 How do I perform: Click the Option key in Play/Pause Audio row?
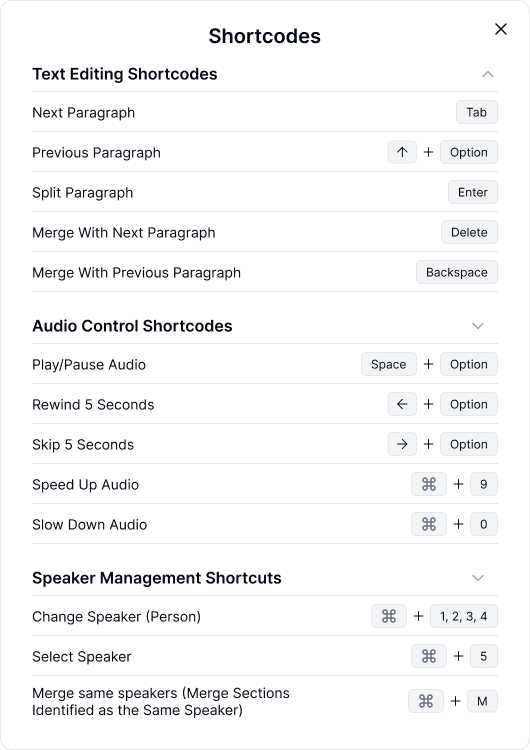click(469, 364)
